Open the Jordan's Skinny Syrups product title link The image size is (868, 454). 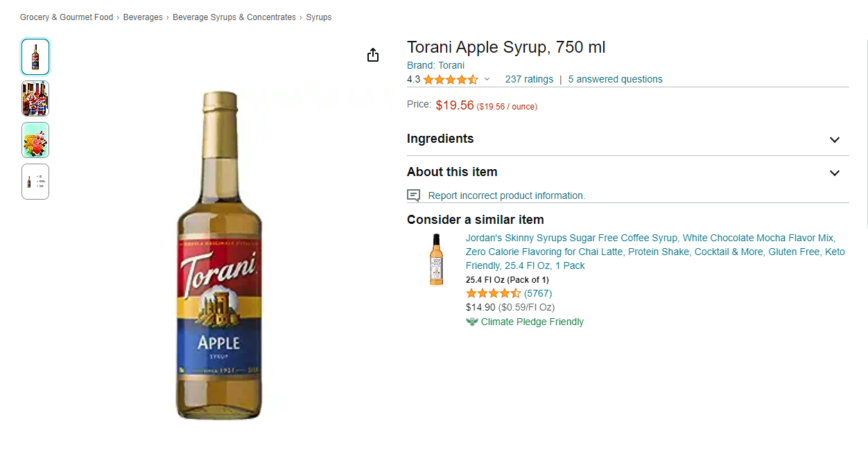pyautogui.click(x=655, y=252)
